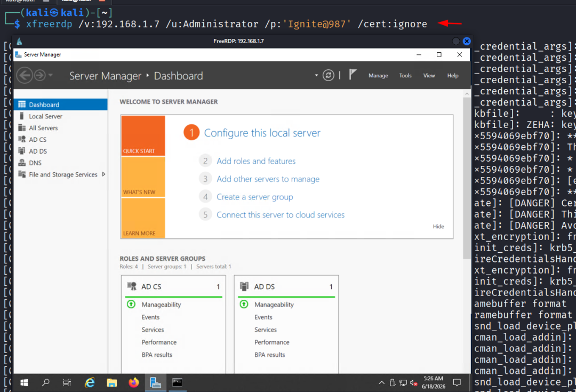Click the AD DS role tile header

(286, 286)
